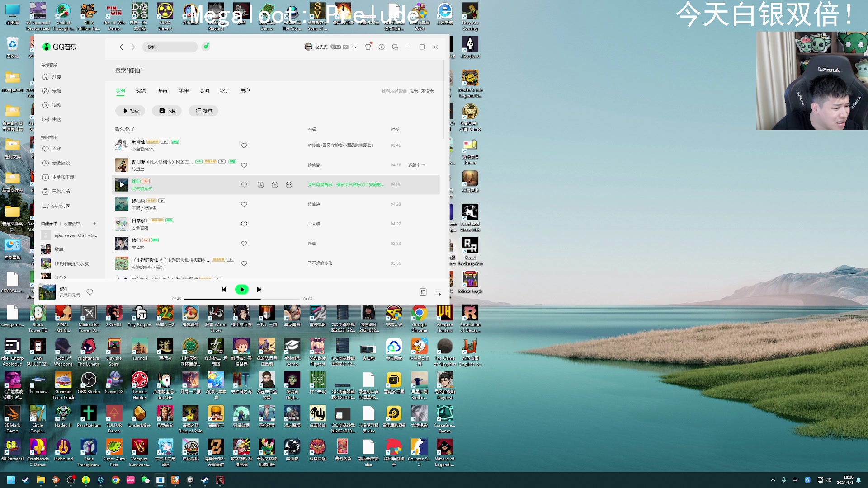This screenshot has width=868, height=488.
Task: Like the song 了不起的修仙
Action: [x=244, y=263]
